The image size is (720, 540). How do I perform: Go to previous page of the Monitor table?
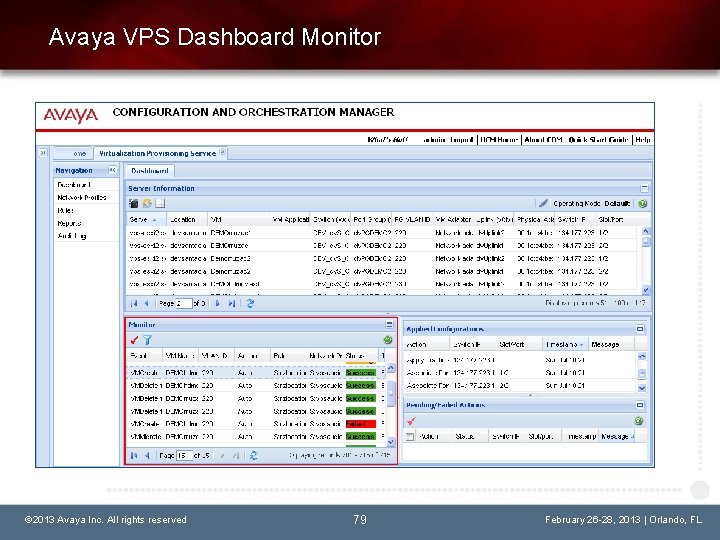point(147,456)
